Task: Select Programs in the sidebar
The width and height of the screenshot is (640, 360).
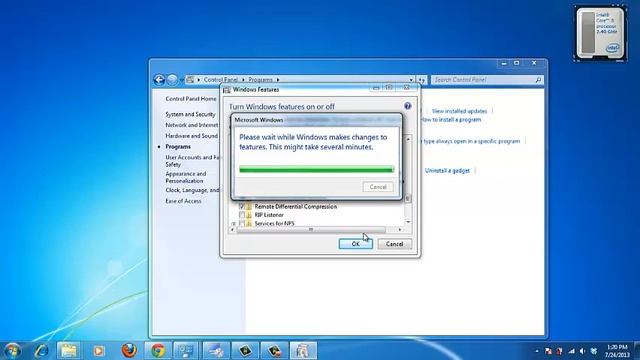Action: (178, 147)
